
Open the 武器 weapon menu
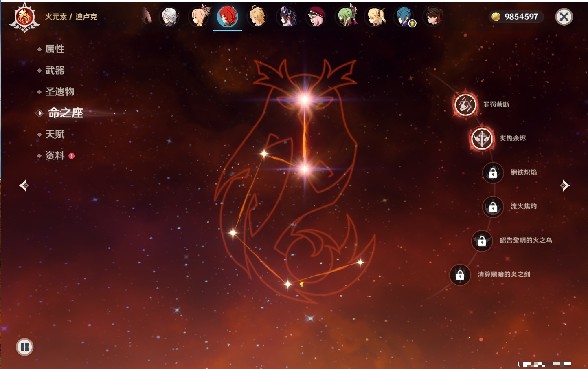pyautogui.click(x=55, y=71)
